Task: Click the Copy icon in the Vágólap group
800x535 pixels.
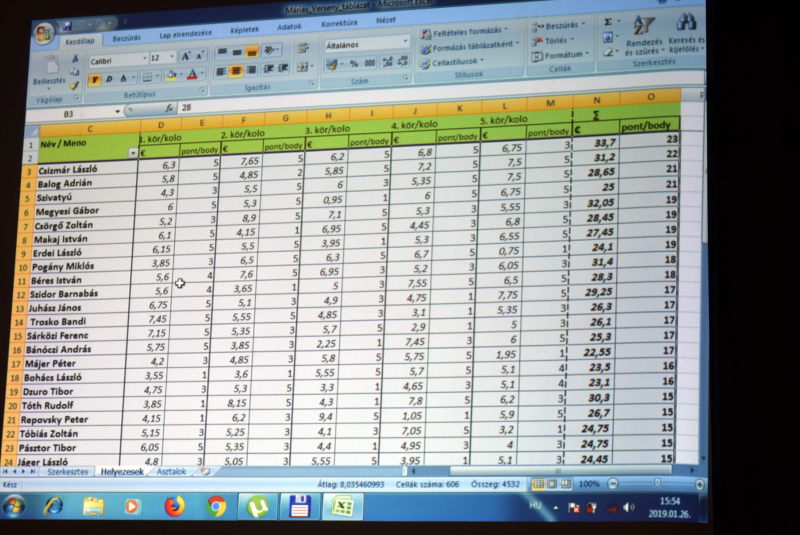Action: point(75,71)
